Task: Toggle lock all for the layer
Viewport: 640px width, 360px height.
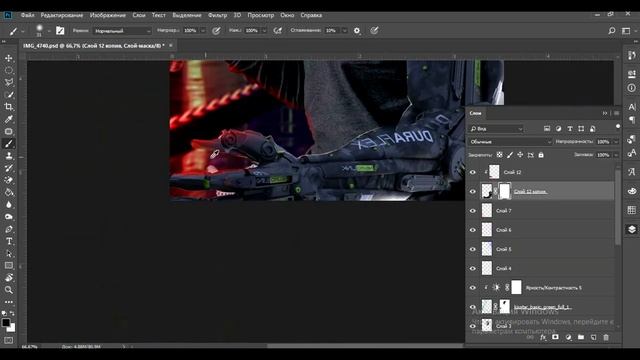Action: (541, 155)
